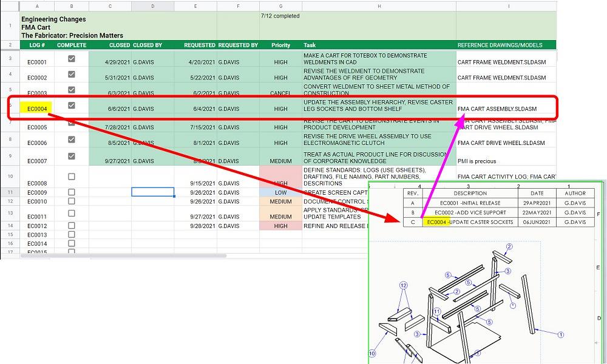Viewport: 607px width, 364px height.
Task: Select the red HIGH priority cell for EC0012
Action: [280, 225]
